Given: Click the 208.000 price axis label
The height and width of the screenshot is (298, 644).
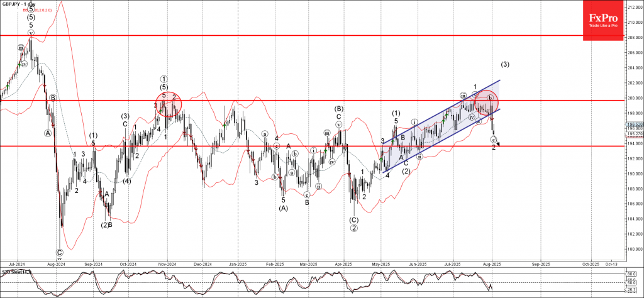Looking at the screenshot, I should click(x=635, y=37).
